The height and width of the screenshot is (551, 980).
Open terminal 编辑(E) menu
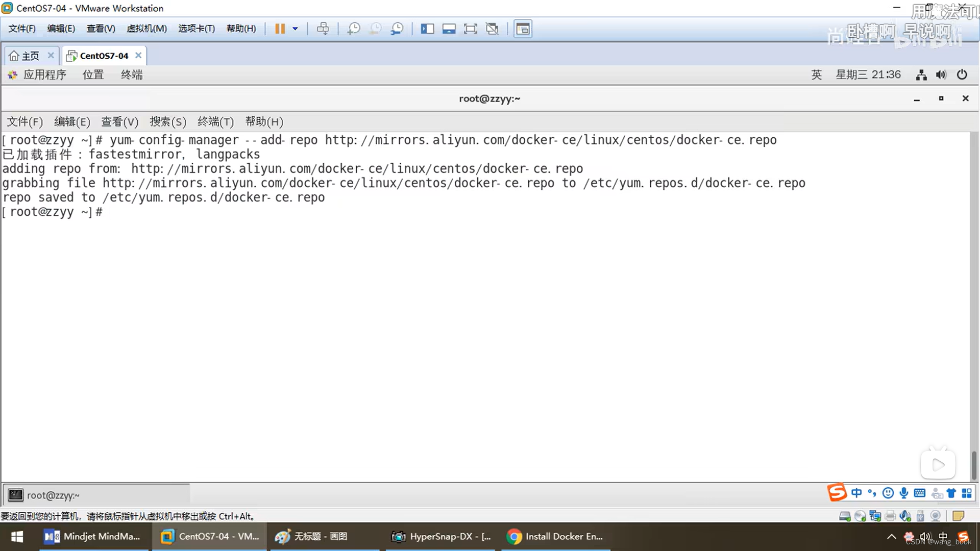coord(72,122)
